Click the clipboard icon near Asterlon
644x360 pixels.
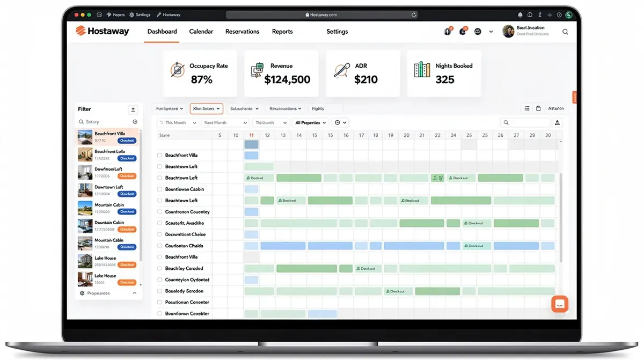tap(539, 108)
